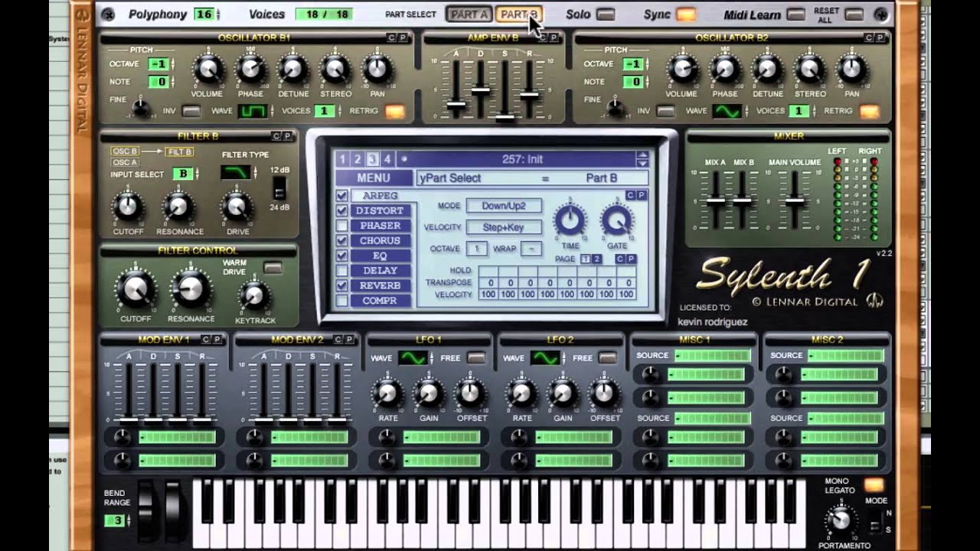Viewport: 980px width, 551px height.
Task: Disable the ARPEG effect checkbox
Action: tap(341, 196)
